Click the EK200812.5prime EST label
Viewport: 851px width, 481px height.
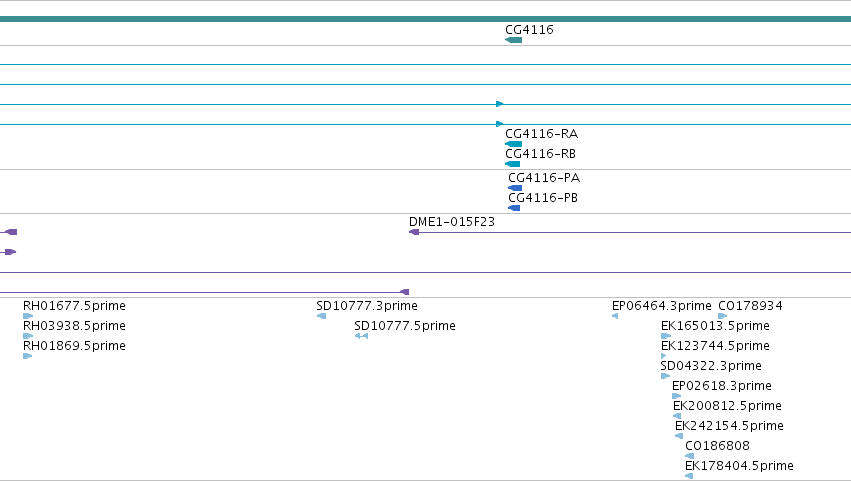727,406
